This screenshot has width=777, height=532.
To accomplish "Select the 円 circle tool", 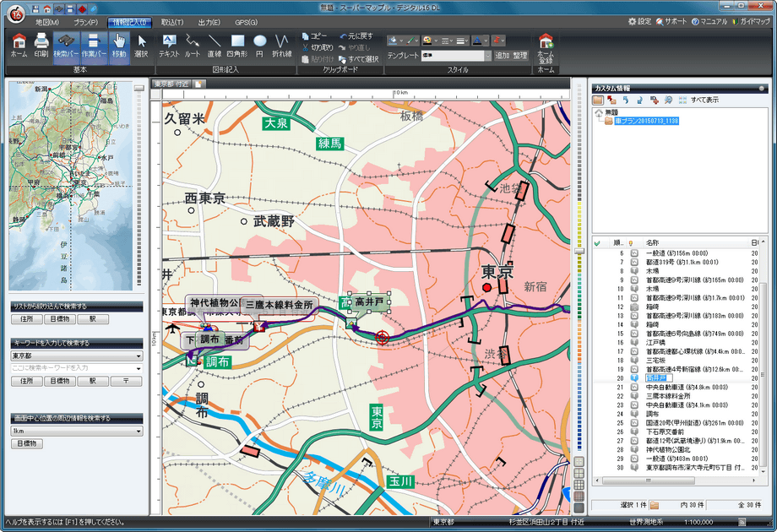I will tap(259, 46).
